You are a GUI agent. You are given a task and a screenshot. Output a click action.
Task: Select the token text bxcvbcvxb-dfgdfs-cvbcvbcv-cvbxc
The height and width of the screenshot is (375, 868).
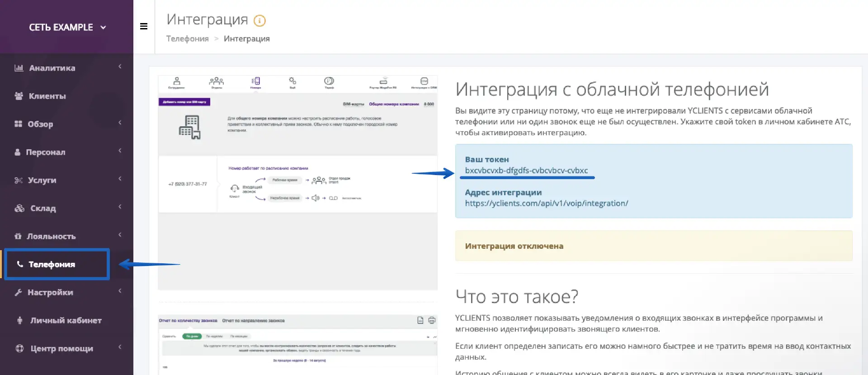coord(526,171)
